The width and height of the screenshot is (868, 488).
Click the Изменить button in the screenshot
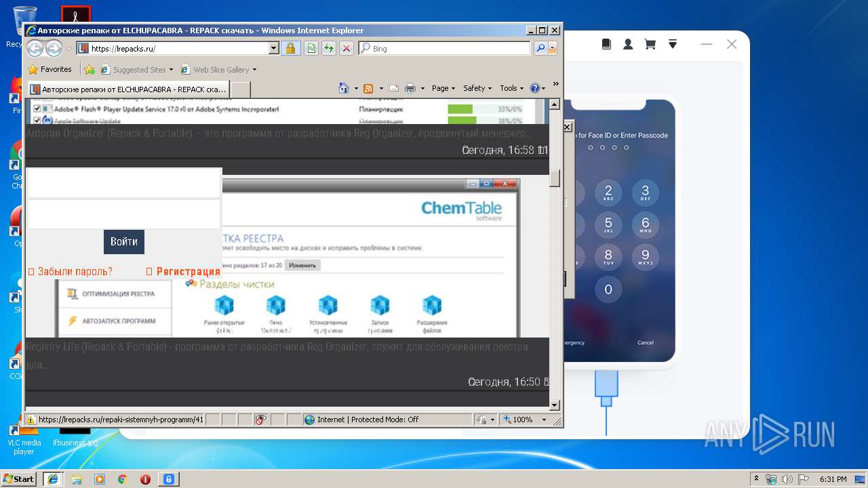pos(302,265)
